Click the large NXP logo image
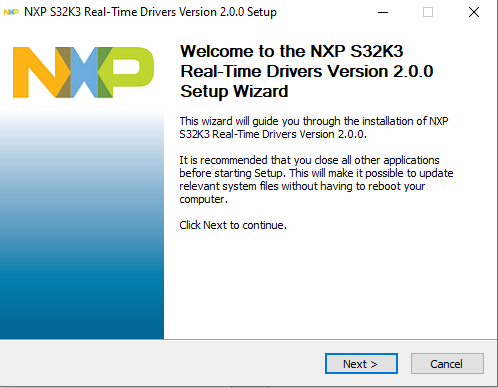The width and height of the screenshot is (498, 388). click(x=83, y=72)
